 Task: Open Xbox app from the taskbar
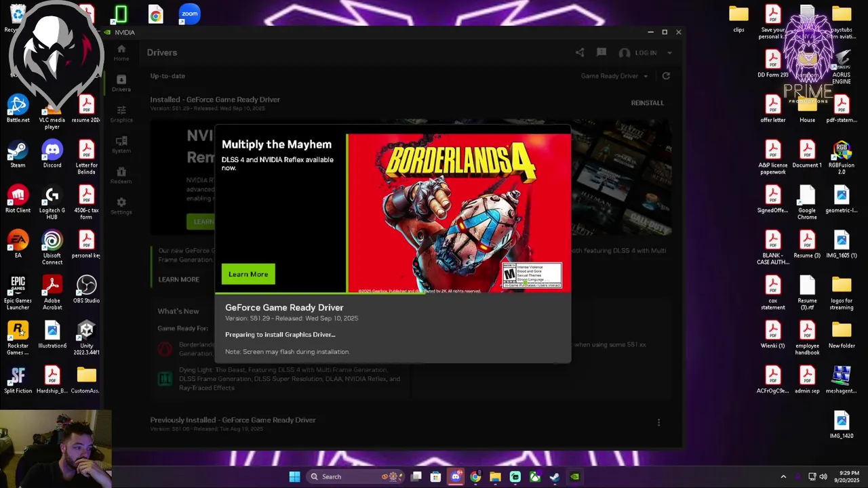tap(535, 476)
